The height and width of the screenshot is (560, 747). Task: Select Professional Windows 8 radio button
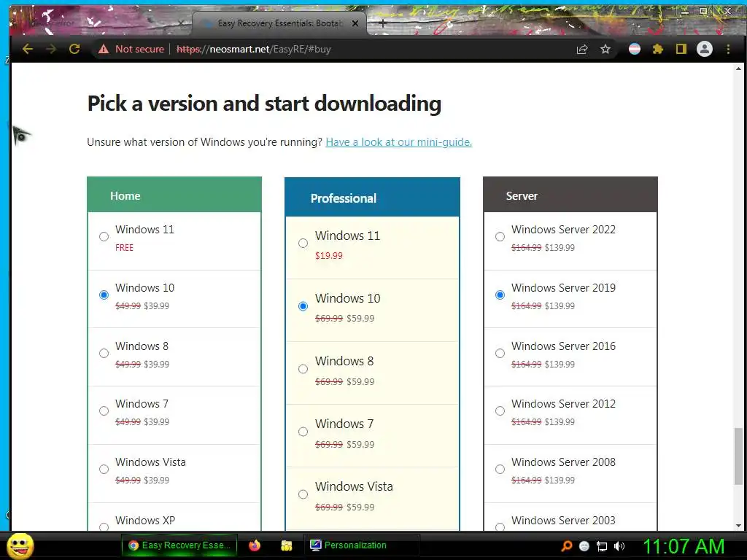pos(303,369)
